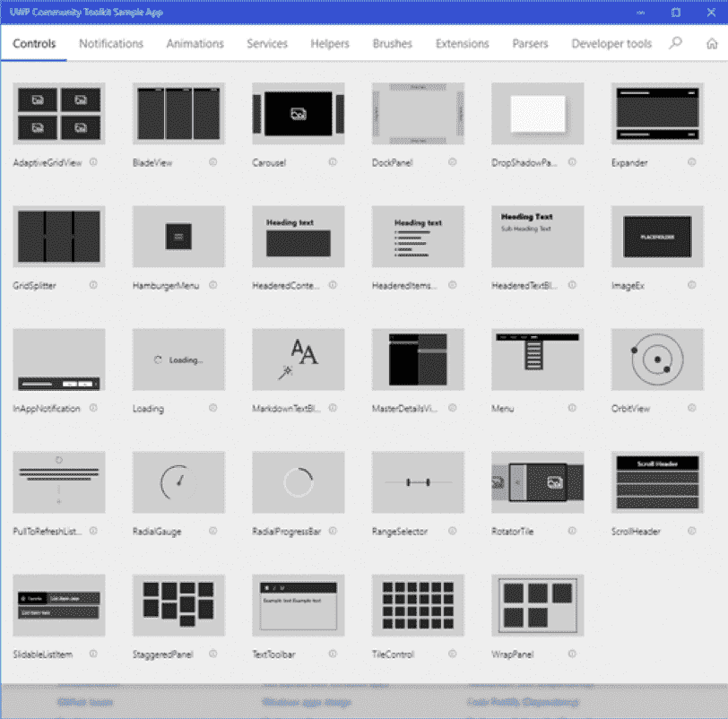Open the GridSplitter sample thumbnail
The height and width of the screenshot is (719, 728).
tap(59, 237)
